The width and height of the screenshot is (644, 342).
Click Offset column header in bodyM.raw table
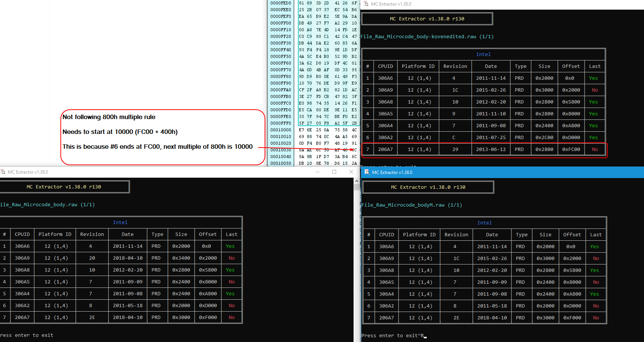click(572, 234)
